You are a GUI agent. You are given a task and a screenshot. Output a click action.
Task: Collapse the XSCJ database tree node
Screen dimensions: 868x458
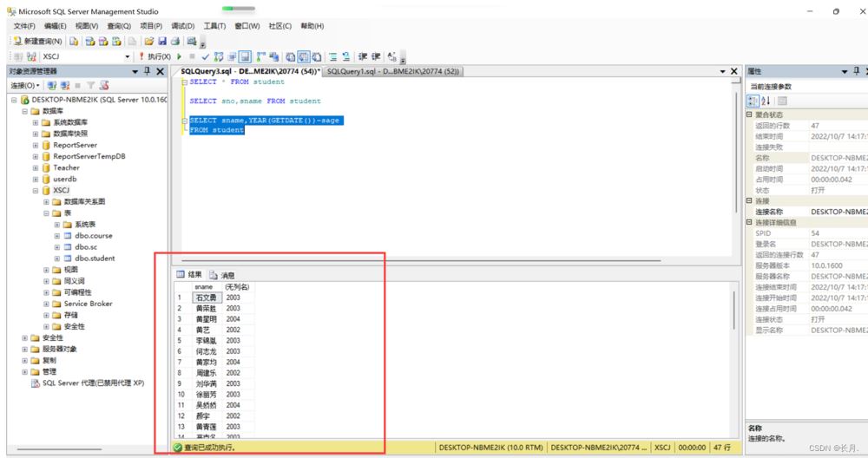(36, 190)
